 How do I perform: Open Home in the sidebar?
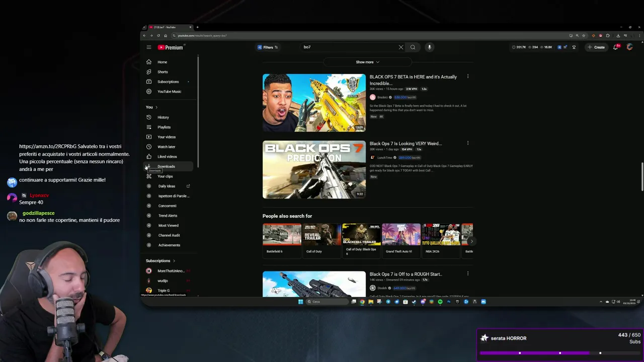tap(169, 62)
